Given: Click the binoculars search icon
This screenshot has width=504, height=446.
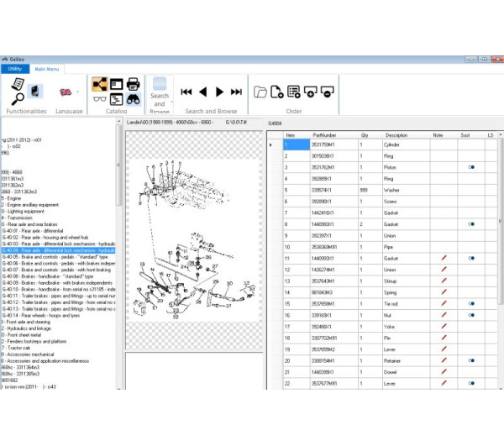Looking at the screenshot, I should [133, 100].
